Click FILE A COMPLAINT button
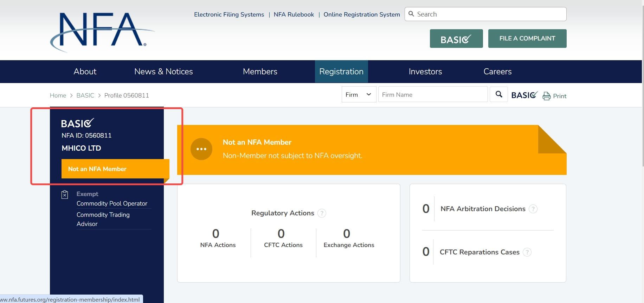The height and width of the screenshot is (303, 644). (x=527, y=39)
